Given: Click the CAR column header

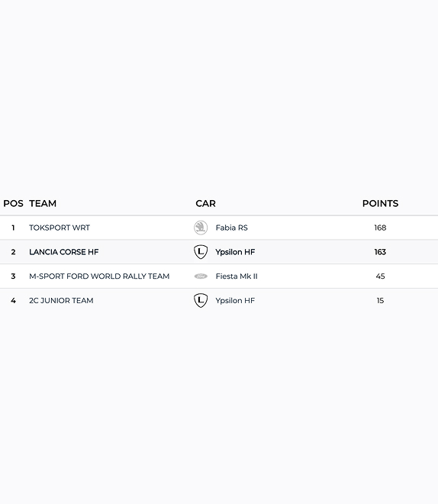Looking at the screenshot, I should pyautogui.click(x=205, y=203).
